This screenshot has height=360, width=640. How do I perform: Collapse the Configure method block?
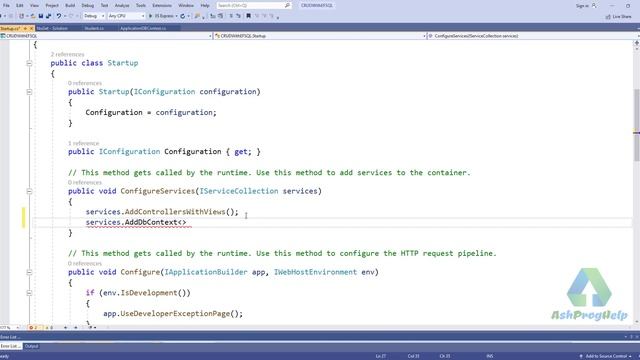point(29,272)
